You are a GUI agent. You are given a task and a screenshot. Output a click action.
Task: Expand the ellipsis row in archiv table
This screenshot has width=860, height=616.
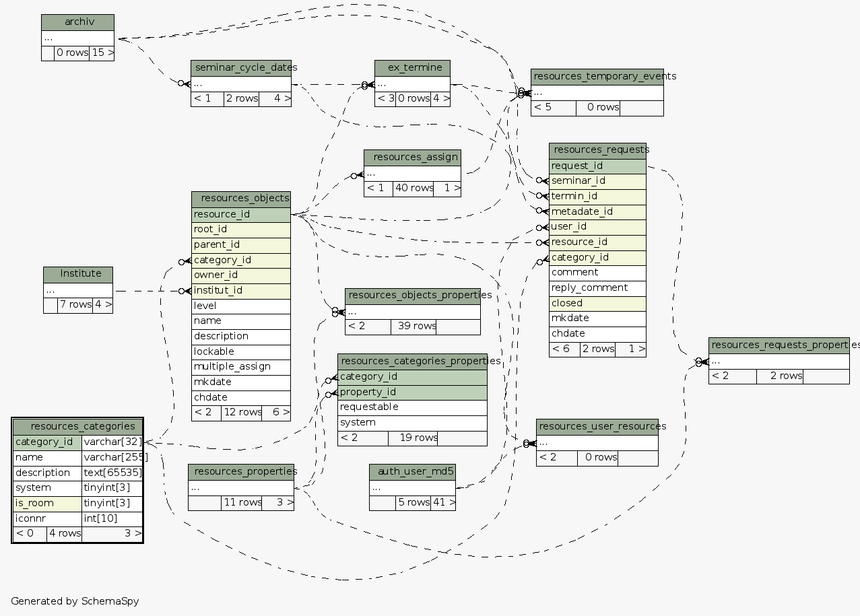pyautogui.click(x=77, y=38)
